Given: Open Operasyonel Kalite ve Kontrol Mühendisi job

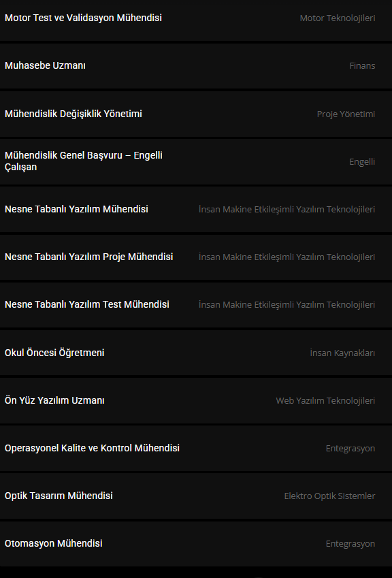Looking at the screenshot, I should 196,448.
